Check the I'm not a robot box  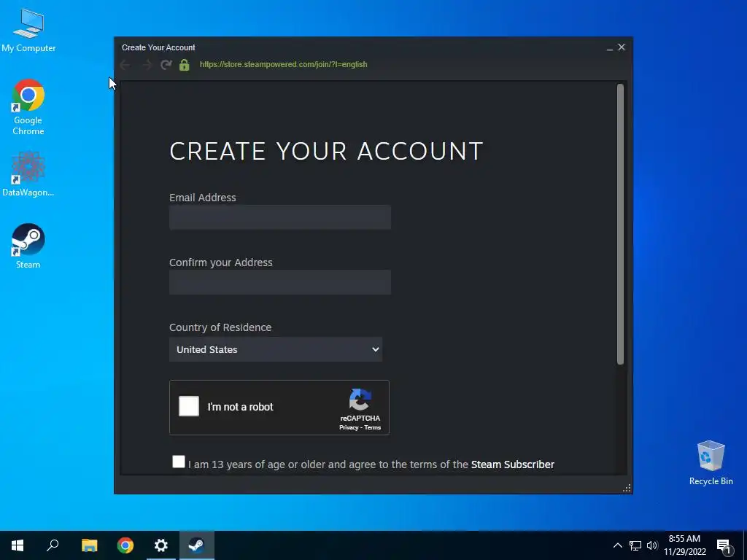point(189,407)
